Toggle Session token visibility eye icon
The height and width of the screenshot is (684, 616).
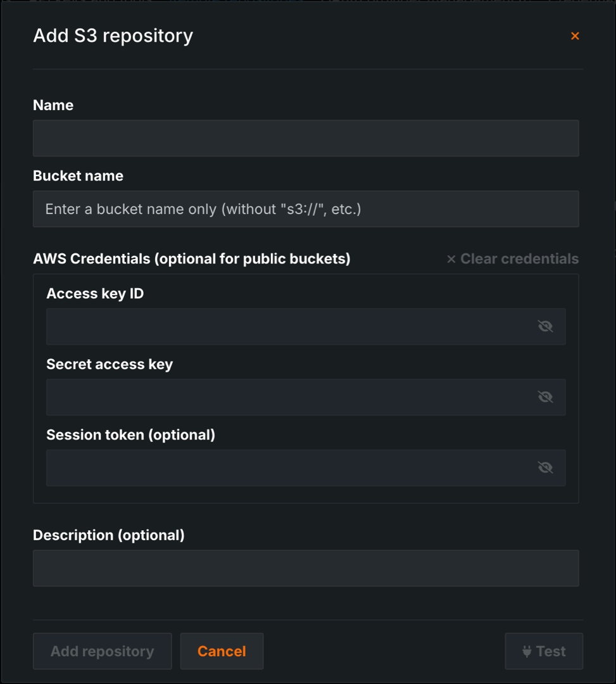click(545, 468)
